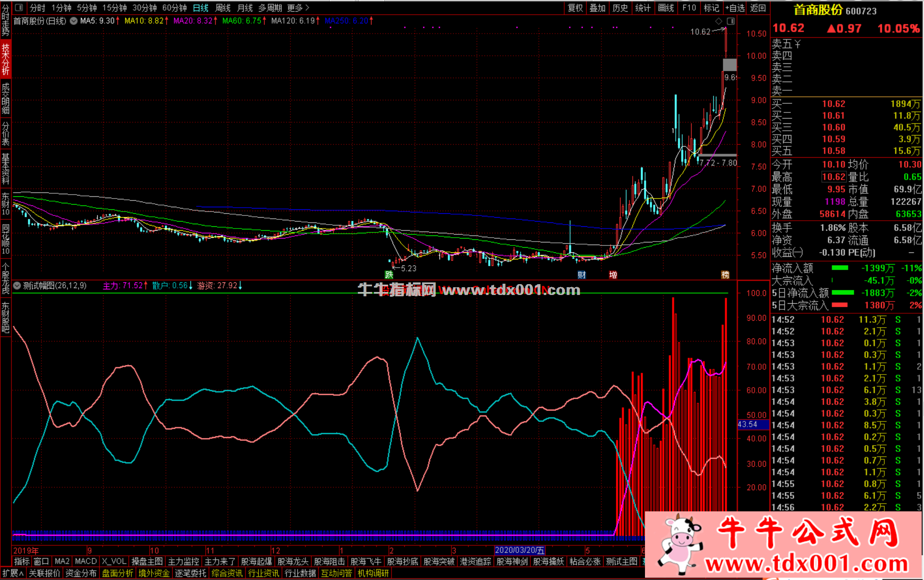The height and width of the screenshot is (580, 924).
Task: Click the 叠加 overlay button
Action: click(x=598, y=8)
